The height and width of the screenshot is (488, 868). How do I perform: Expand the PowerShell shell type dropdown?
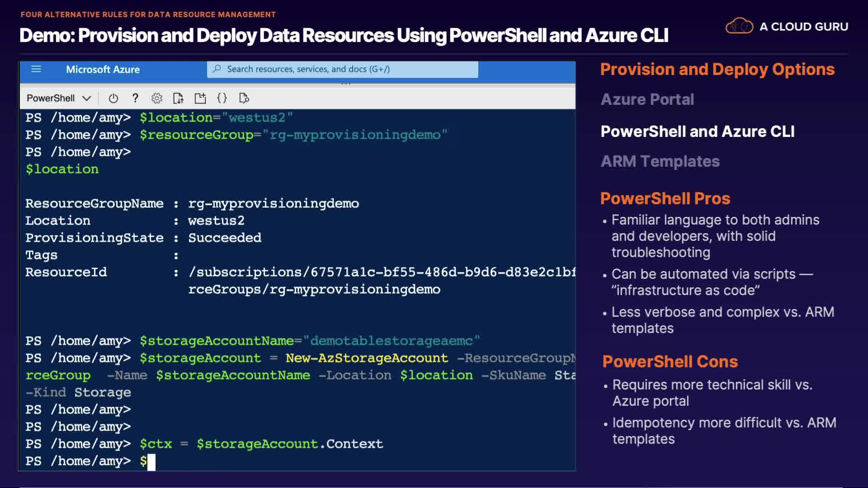pyautogui.click(x=51, y=98)
